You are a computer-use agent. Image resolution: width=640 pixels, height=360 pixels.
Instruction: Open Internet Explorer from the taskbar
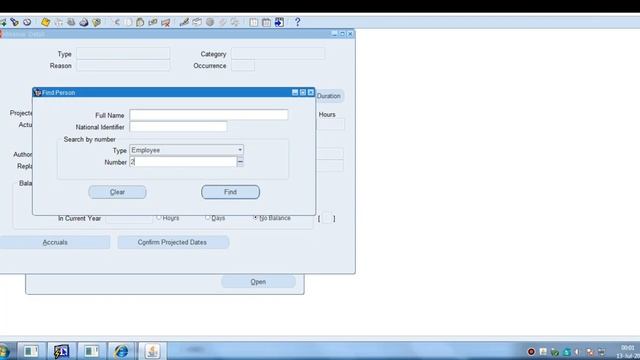pyautogui.click(x=121, y=351)
